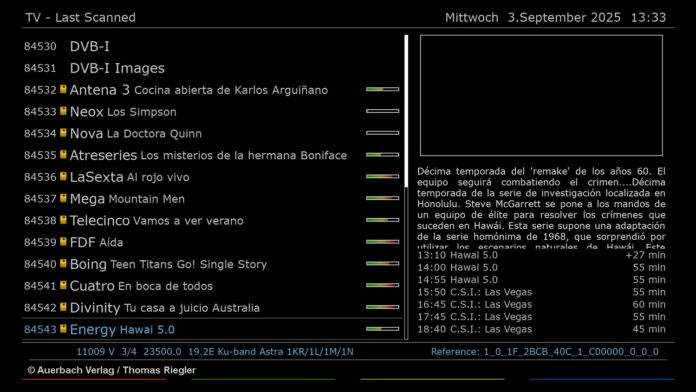Click the channel list vertical scrollbar
This screenshot has height=392, width=696.
(406, 187)
